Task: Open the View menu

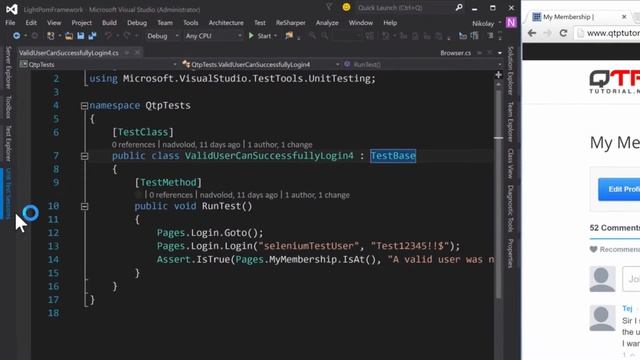Action: click(54, 23)
